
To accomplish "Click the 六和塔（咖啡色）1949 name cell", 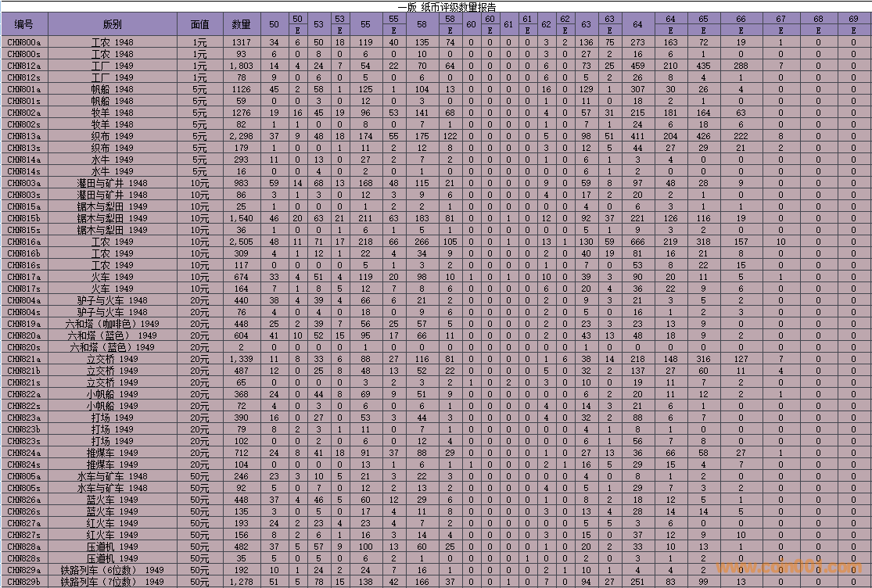I will pos(113,324).
